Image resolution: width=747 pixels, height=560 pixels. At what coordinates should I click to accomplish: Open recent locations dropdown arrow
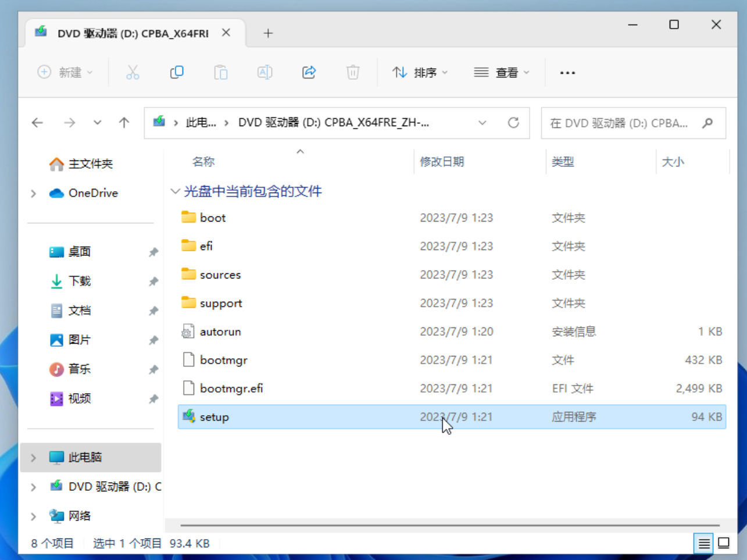point(97,123)
